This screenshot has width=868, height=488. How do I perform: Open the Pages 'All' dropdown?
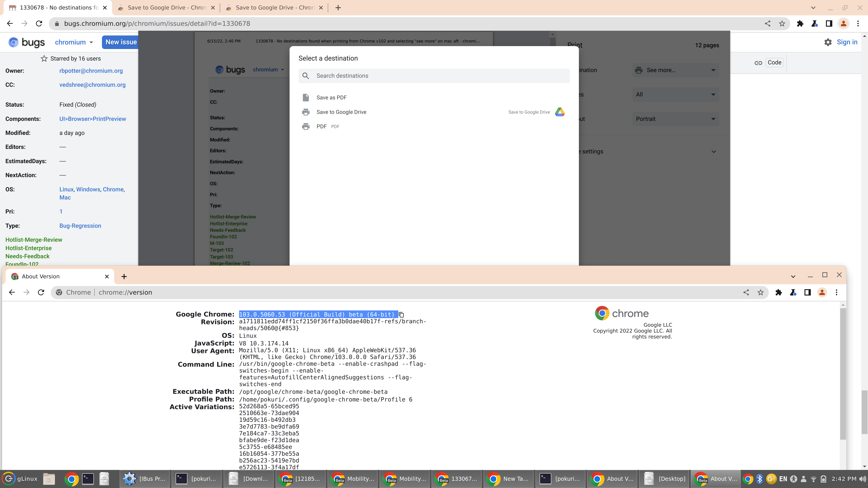pyautogui.click(x=675, y=95)
